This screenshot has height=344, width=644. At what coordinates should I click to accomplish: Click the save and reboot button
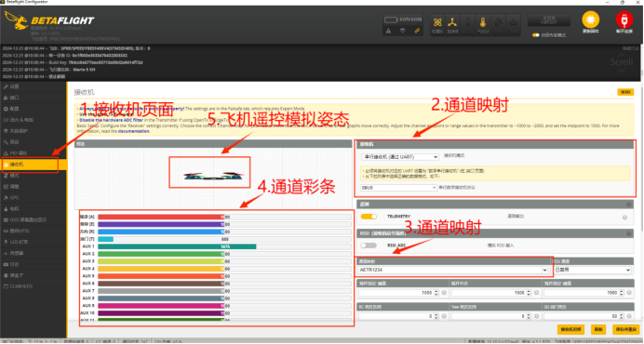[625, 330]
